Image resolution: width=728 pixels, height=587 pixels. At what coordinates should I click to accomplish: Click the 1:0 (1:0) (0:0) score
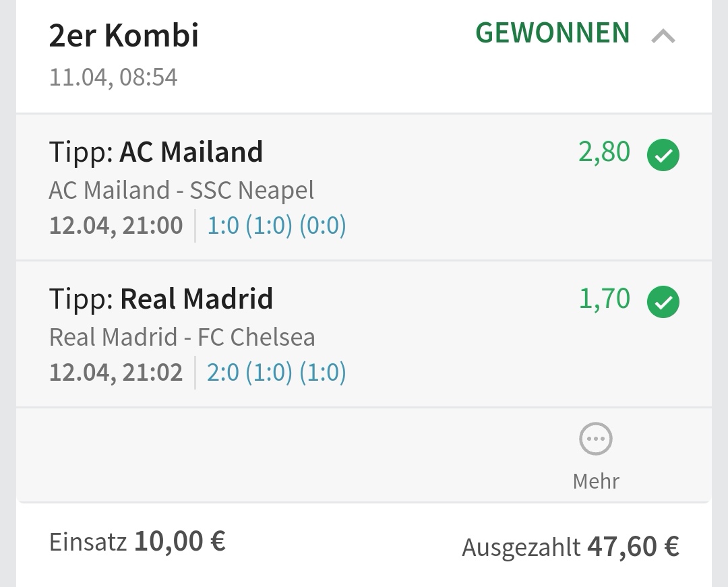click(x=276, y=225)
